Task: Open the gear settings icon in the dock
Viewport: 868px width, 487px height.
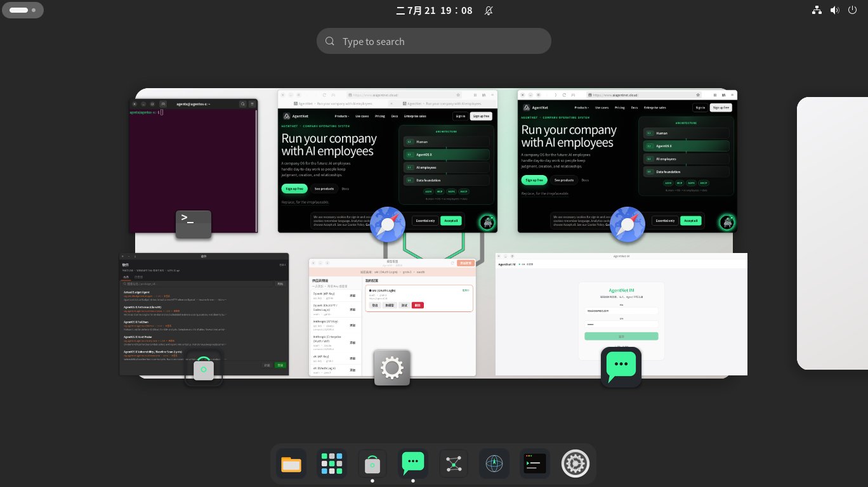Action: (575, 464)
